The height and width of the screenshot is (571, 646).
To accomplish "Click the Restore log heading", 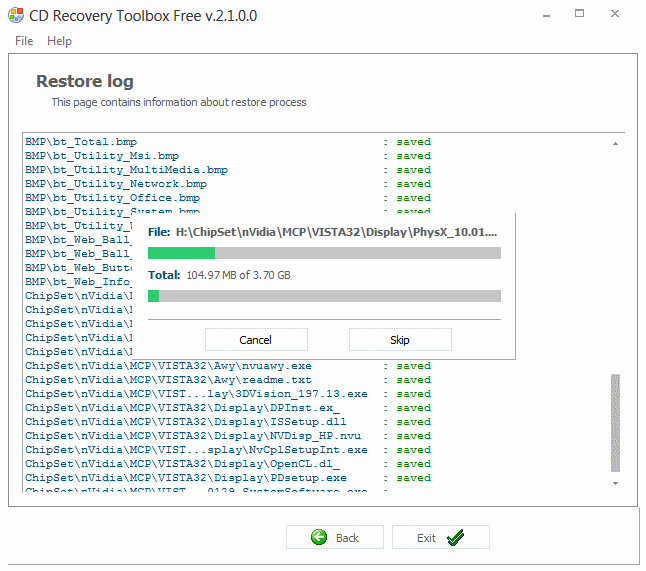I will (85, 81).
